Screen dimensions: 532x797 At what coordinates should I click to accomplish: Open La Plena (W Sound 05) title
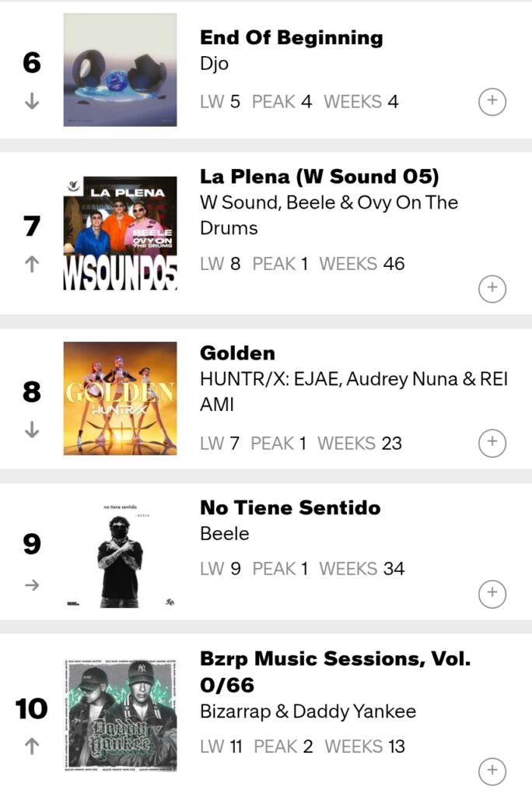click(x=320, y=176)
